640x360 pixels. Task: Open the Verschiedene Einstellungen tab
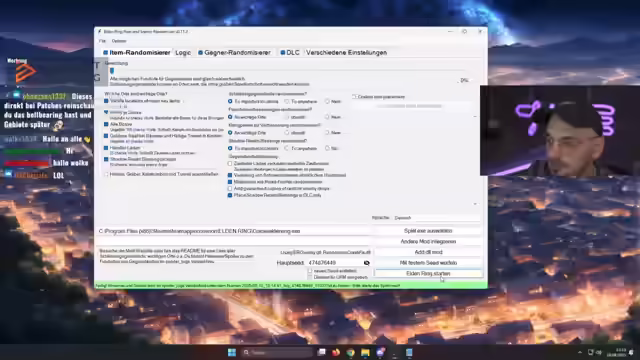click(x=346, y=53)
